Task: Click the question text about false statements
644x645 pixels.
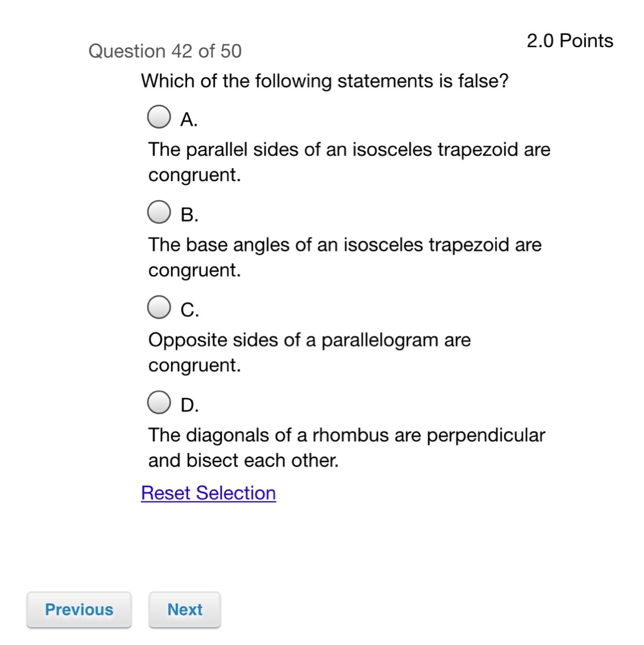Action: pos(325,81)
